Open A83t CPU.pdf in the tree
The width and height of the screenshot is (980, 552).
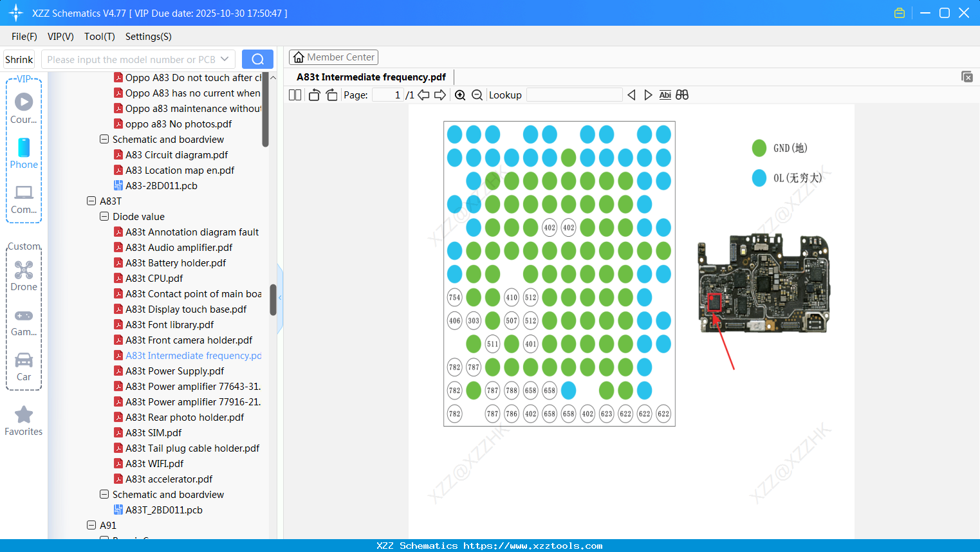154,279
